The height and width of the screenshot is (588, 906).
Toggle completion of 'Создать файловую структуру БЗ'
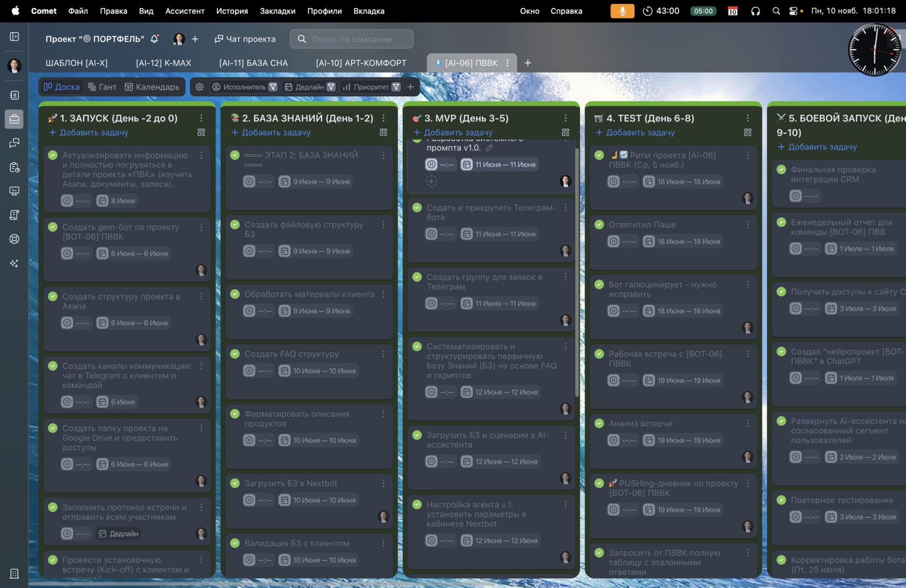click(x=235, y=225)
